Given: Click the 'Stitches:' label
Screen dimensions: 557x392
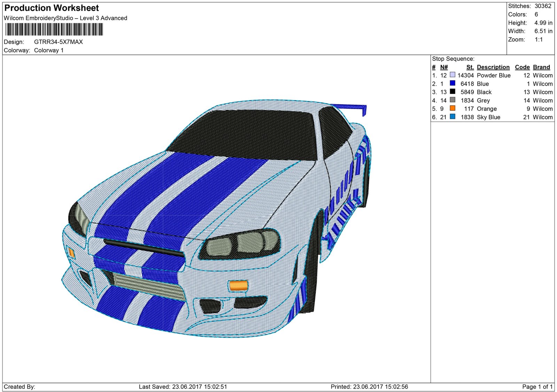Looking at the screenshot, I should pyautogui.click(x=519, y=6).
